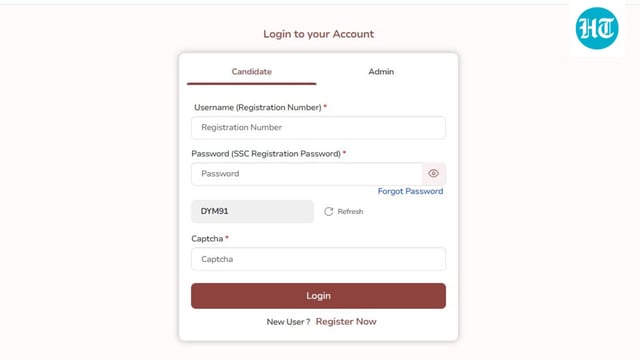Click the Password (SSC Registration Password) label
The width and height of the screenshot is (640, 360).
point(266,154)
